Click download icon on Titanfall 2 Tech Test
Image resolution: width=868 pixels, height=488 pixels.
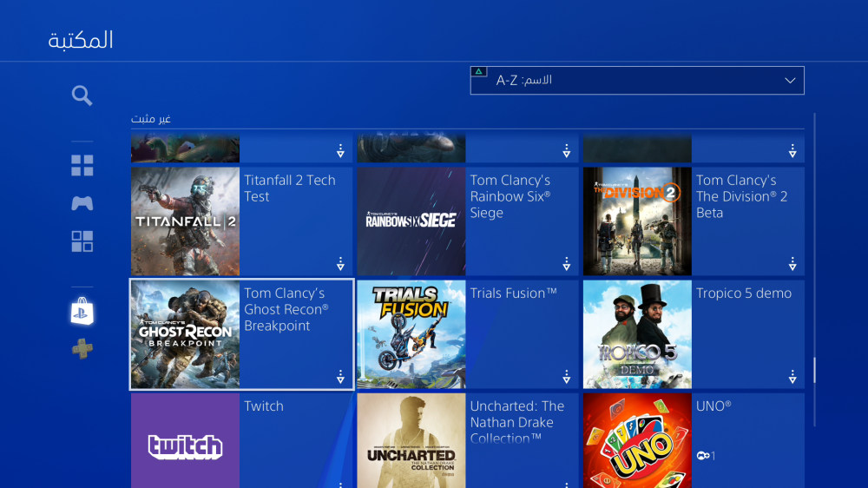[x=340, y=264]
